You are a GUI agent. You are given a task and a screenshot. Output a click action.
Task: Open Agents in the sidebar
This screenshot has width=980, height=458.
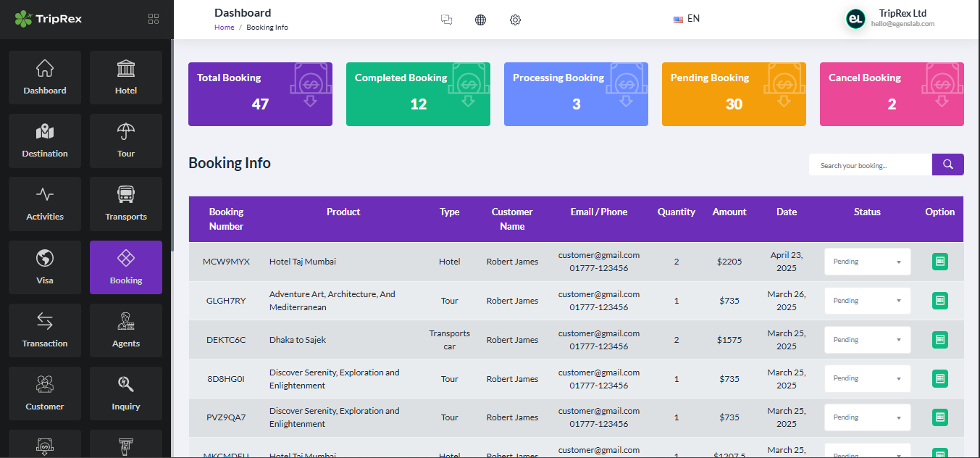point(126,330)
